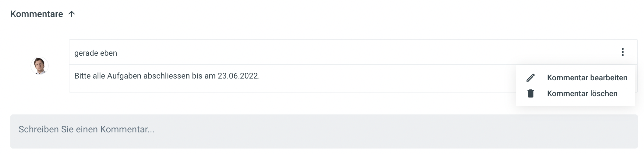
Task: Click the "gerade eben" timestamp
Action: [96, 53]
